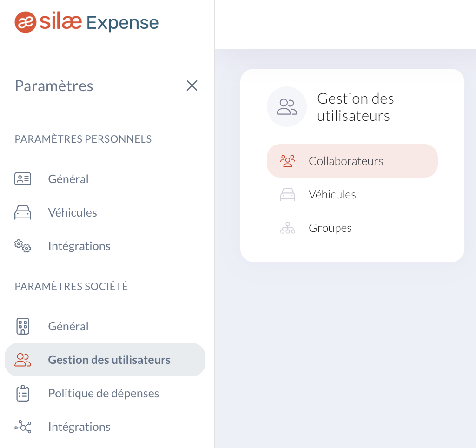
Task: Click the Groupes hierarchy icon
Action: pyautogui.click(x=287, y=228)
